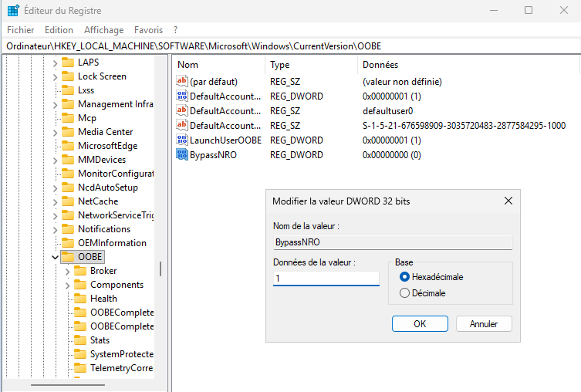Click the Broker folder icon in tree
Image resolution: width=581 pixels, height=392 pixels.
click(79, 271)
